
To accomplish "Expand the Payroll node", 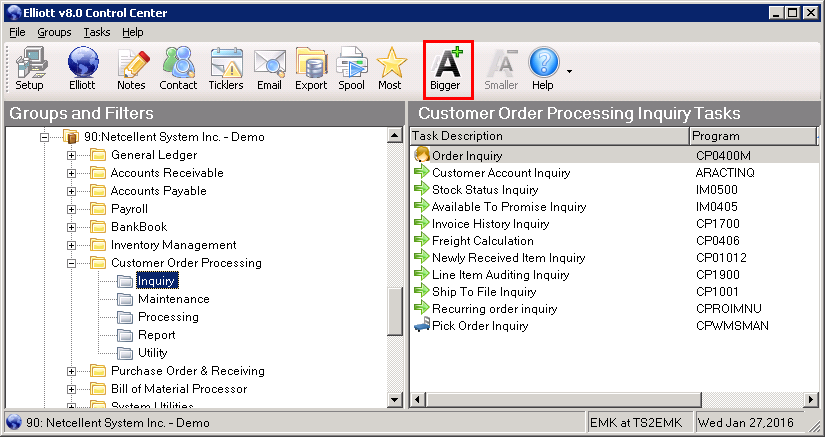I will [x=72, y=209].
